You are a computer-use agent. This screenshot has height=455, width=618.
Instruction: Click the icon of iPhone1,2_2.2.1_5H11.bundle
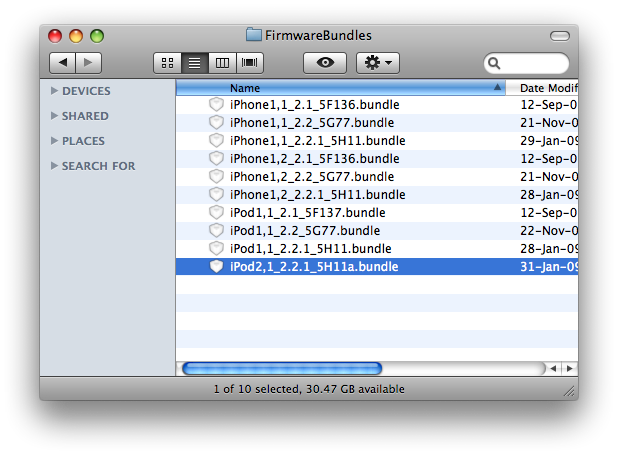point(216,194)
